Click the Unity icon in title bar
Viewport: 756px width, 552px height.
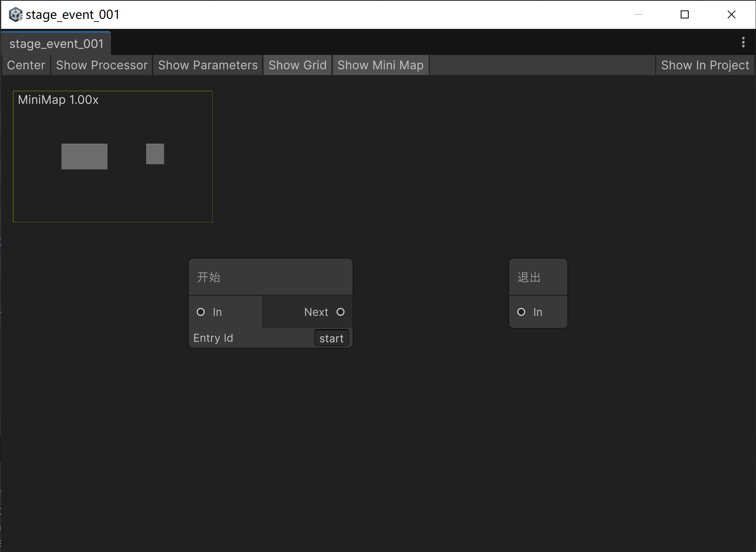coord(15,14)
